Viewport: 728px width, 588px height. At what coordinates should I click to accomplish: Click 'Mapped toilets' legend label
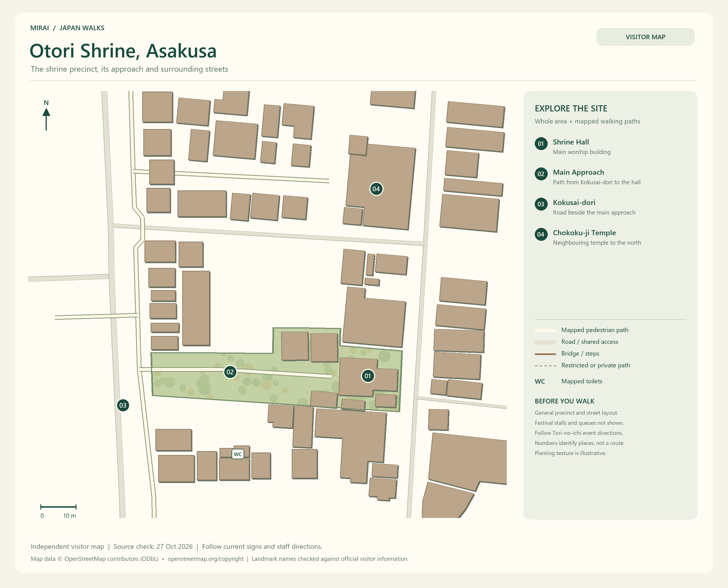[582, 381]
